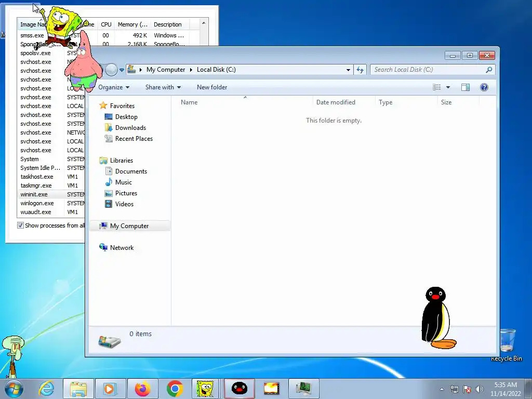This screenshot has width=532, height=399.
Task: Select taskmgr.exe process row
Action: tap(51, 185)
